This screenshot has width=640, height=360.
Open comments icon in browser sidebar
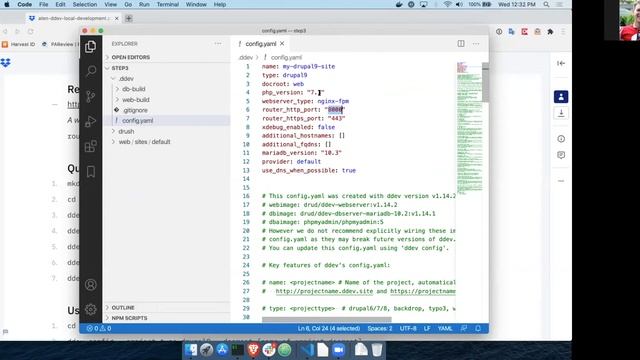(561, 155)
